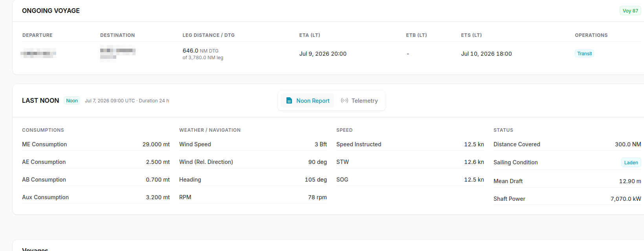Click the ETA (LT) column header

(310, 35)
